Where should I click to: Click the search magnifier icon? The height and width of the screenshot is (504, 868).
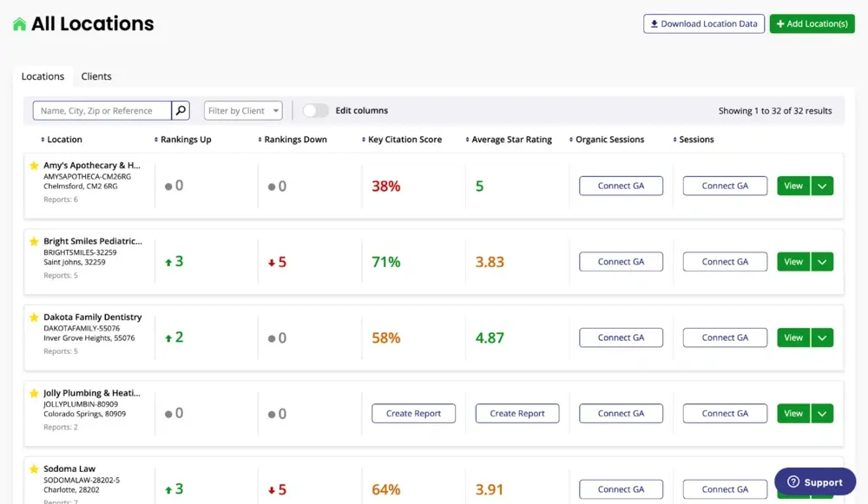(x=180, y=110)
